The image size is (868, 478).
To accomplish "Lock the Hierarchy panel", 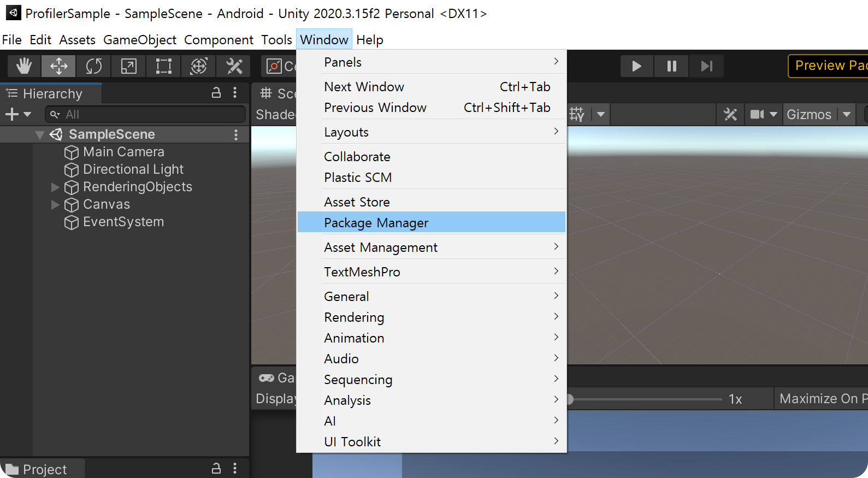I will tap(216, 93).
